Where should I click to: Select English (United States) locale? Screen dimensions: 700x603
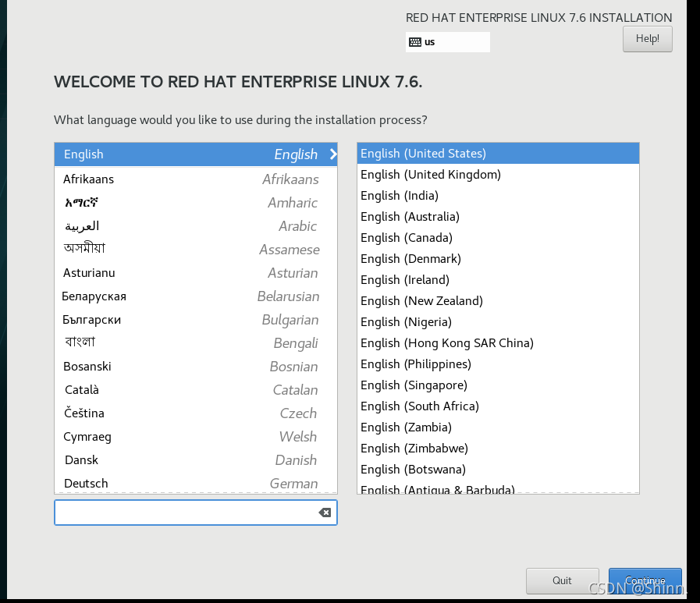pyautogui.click(x=498, y=154)
